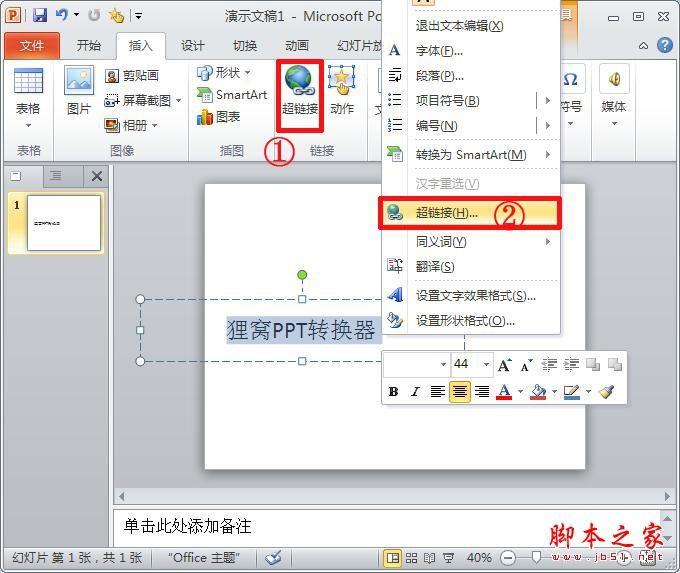The image size is (680, 573).
Task: Increase indent level in mini toolbar
Action: coord(571,365)
